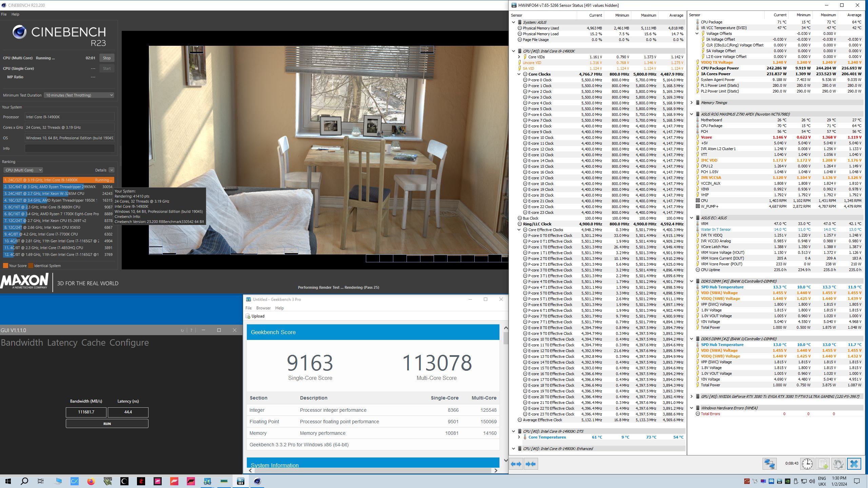The image size is (868, 488).
Task: Open the green RAM stick taskbar icon
Action: point(224,481)
